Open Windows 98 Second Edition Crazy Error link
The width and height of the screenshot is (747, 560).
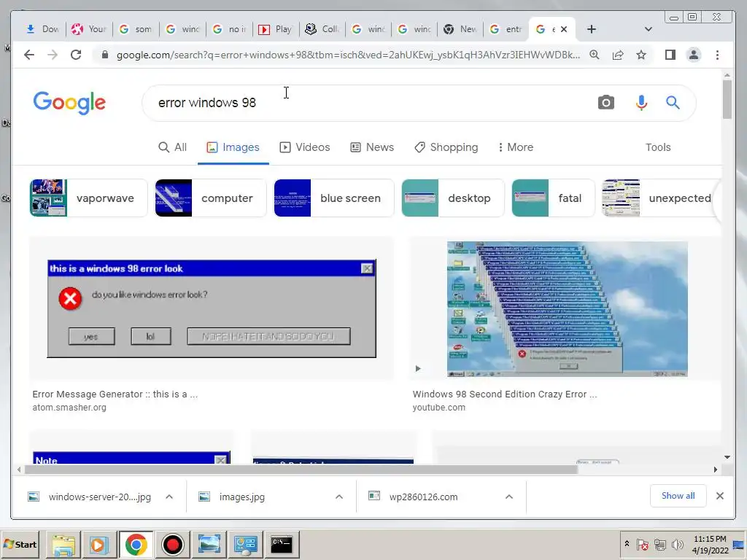coord(505,394)
